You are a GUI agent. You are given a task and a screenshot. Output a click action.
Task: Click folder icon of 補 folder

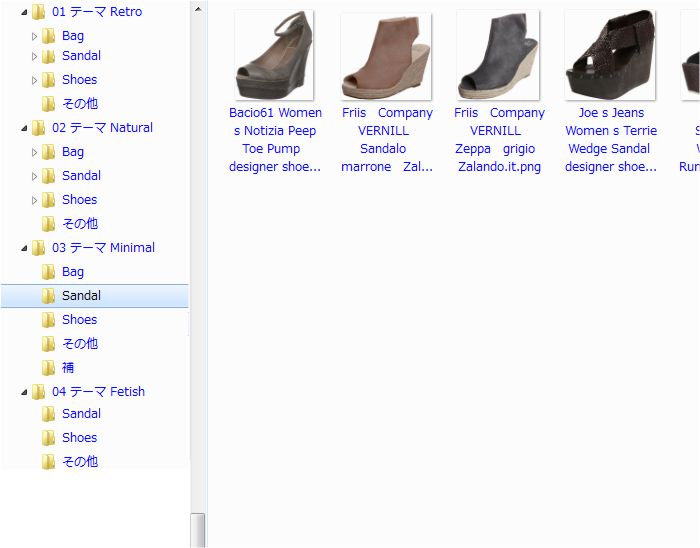[48, 368]
